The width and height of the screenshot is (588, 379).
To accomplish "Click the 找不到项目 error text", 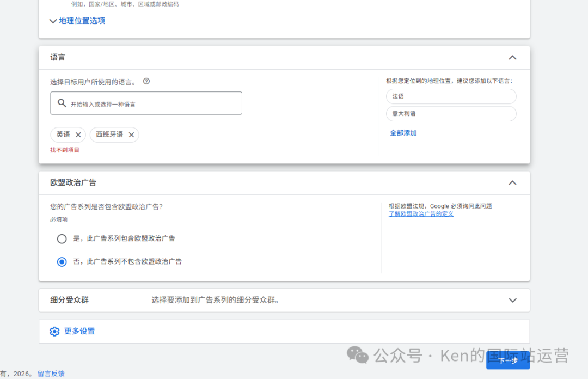I will pyautogui.click(x=65, y=150).
